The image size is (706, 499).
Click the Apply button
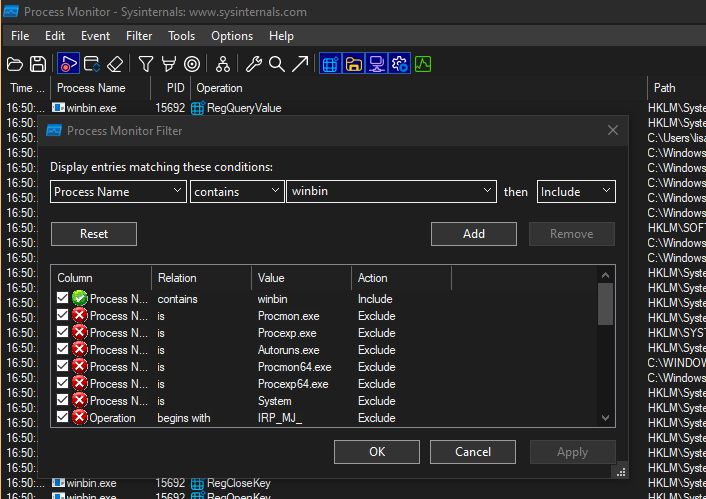coord(572,452)
